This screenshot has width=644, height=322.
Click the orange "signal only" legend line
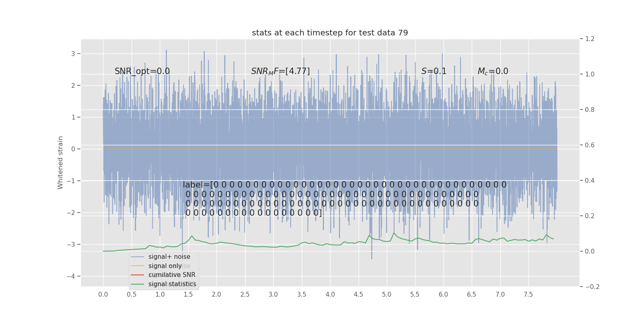coord(138,266)
